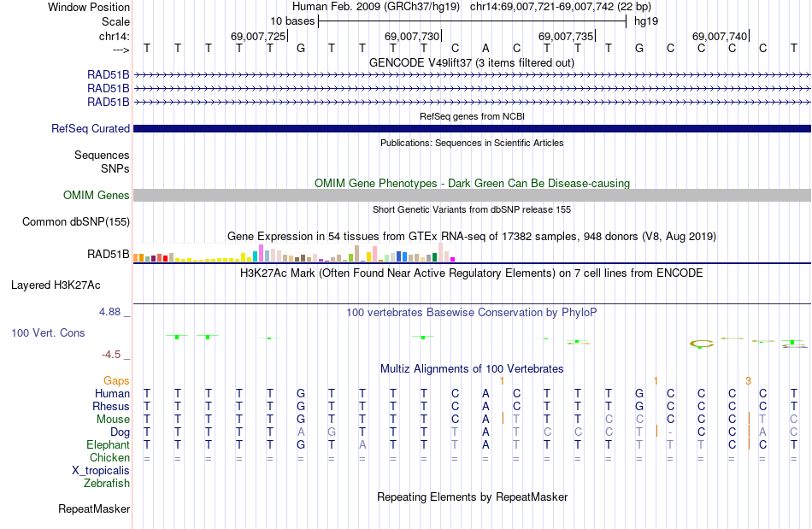Click the tall violet bar in the GTEx chart

[261, 253]
